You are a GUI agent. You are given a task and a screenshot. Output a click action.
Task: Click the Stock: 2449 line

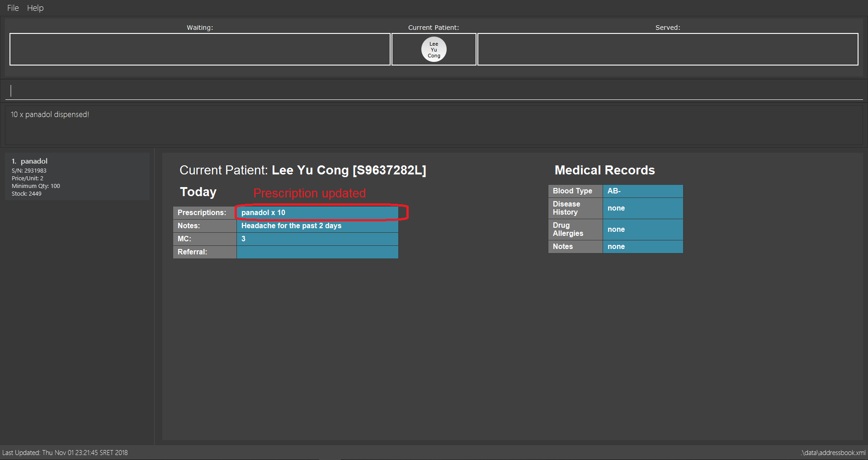[26, 193]
